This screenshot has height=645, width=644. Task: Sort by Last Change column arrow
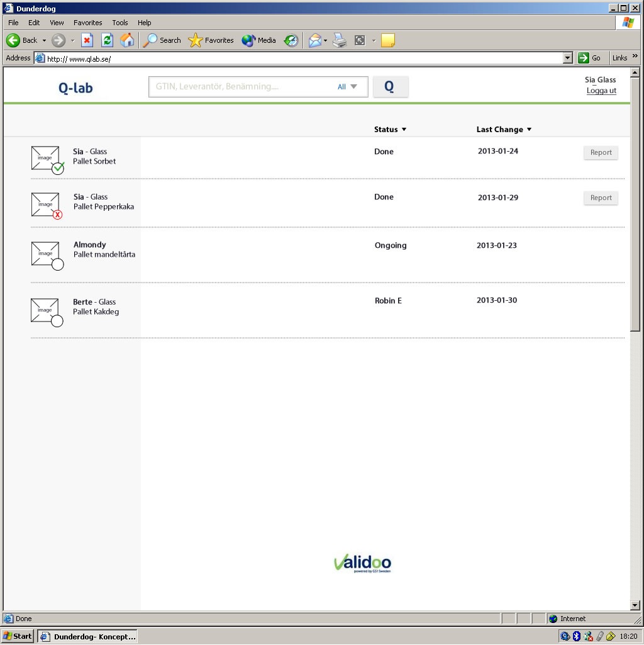[x=529, y=130]
